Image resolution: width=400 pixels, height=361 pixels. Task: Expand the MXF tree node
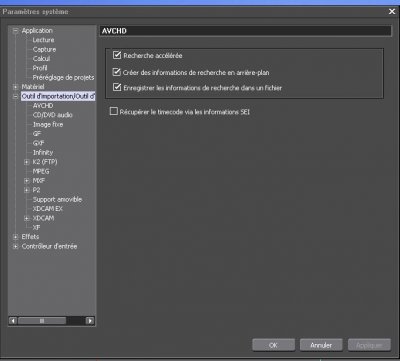(x=27, y=181)
